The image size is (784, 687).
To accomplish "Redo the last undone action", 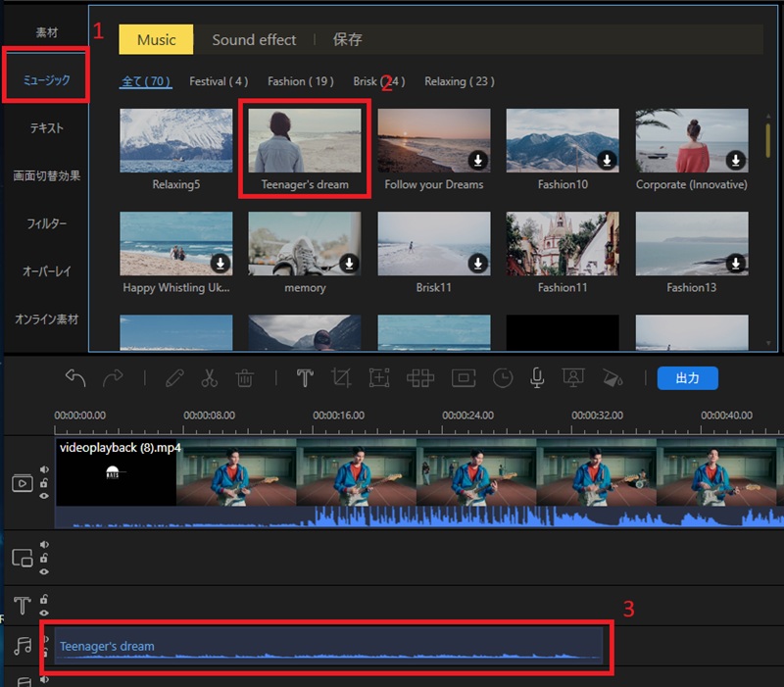I will (x=113, y=378).
